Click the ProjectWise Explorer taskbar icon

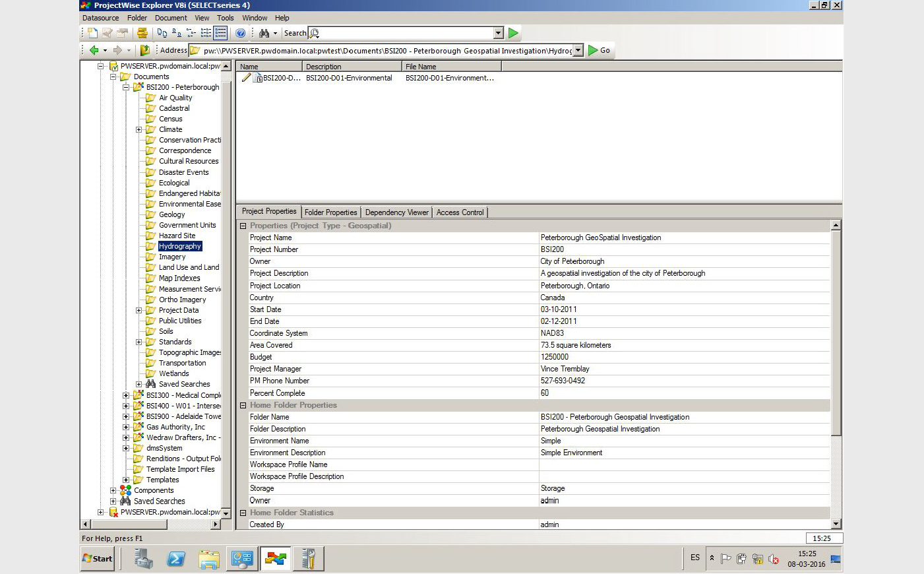[275, 559]
